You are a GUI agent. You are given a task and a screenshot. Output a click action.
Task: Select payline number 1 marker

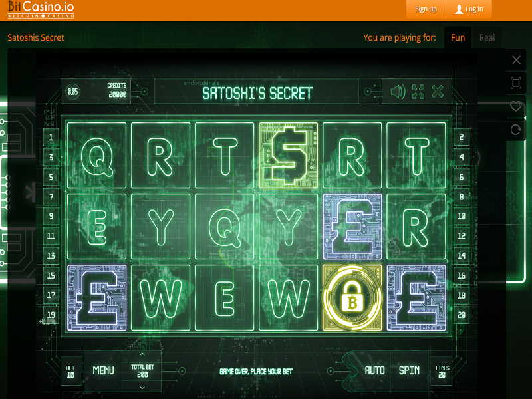pos(51,137)
